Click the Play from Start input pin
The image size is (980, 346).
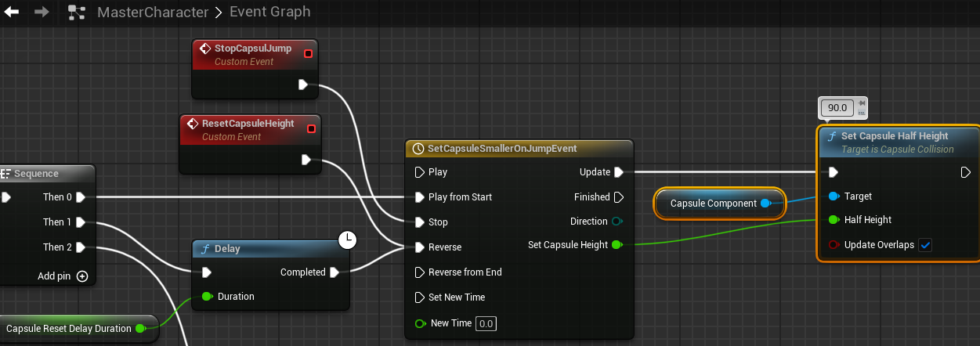[x=418, y=197]
